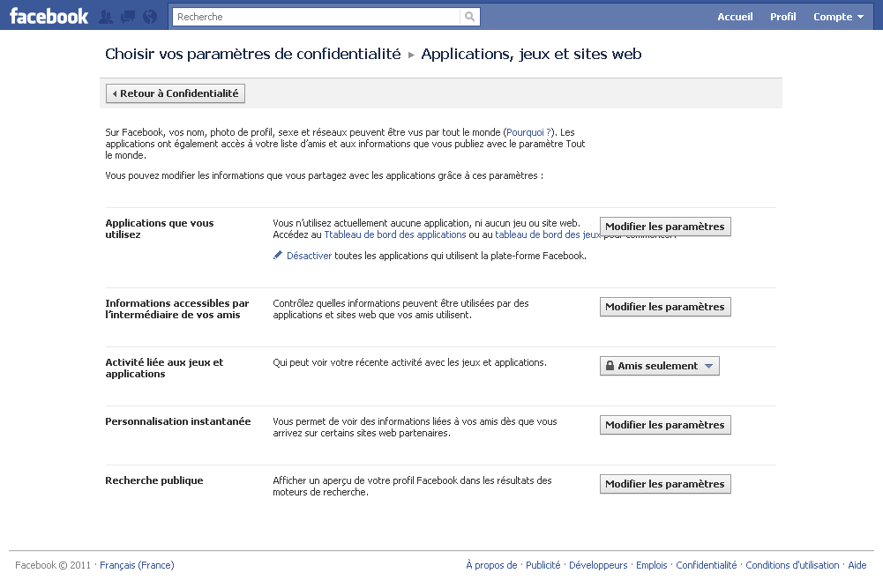The image size is (883, 588).
Task: Open Profil from the top bar
Action: click(782, 17)
